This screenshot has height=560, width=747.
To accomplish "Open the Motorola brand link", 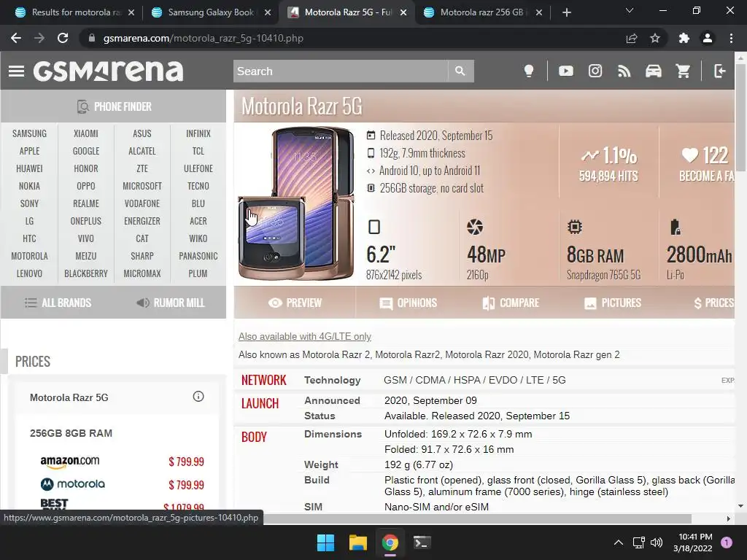I will point(29,256).
